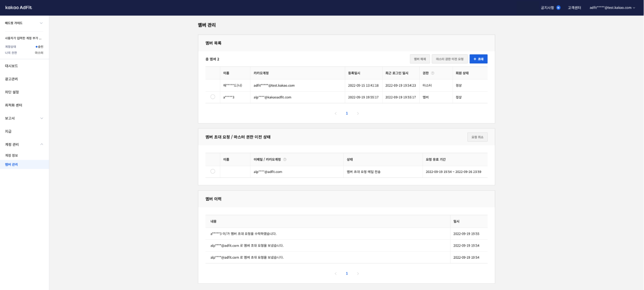Select radio button for member a*****3

click(x=213, y=97)
